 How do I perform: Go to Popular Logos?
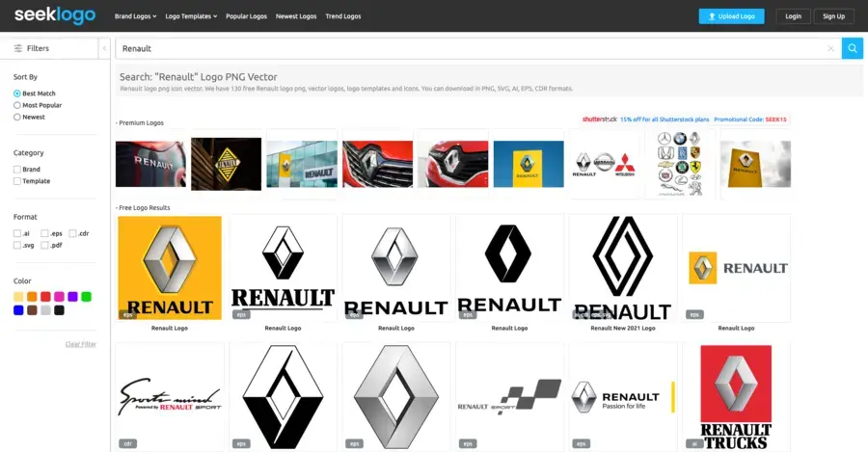246,16
